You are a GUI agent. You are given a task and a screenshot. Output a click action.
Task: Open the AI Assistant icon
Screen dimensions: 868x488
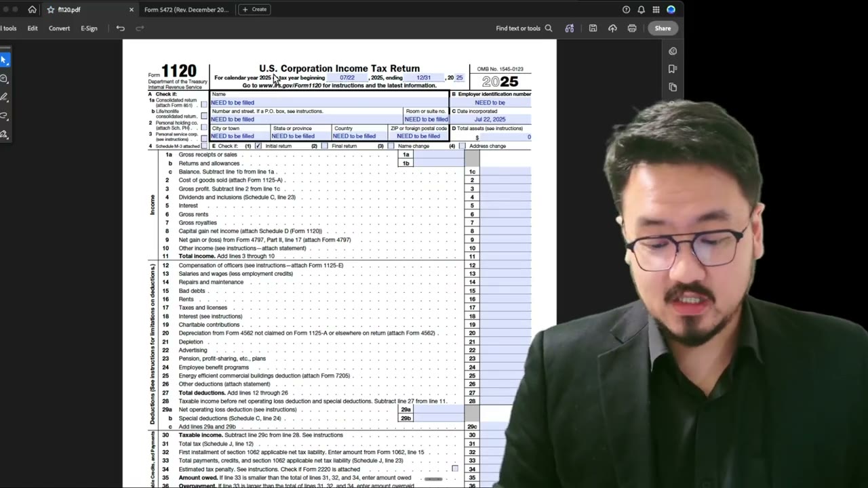click(x=569, y=28)
